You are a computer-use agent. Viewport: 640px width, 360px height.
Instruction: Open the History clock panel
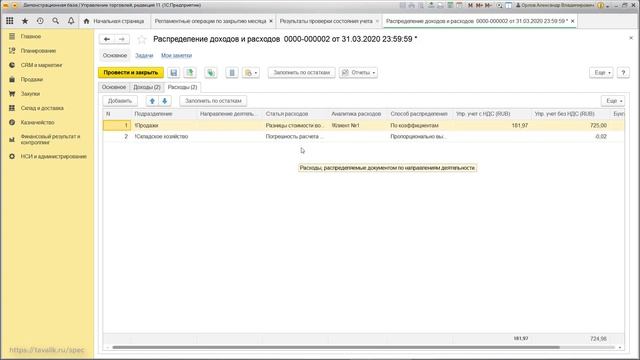pyautogui.click(x=40, y=21)
